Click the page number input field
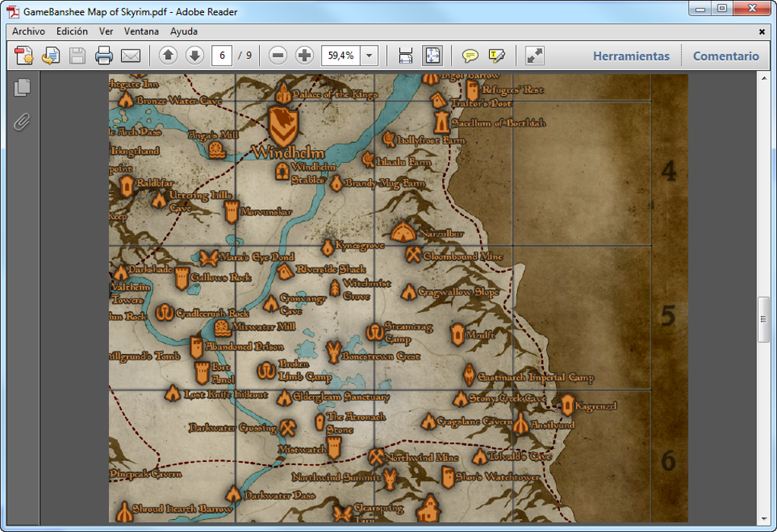The height and width of the screenshot is (532, 777). 222,56
